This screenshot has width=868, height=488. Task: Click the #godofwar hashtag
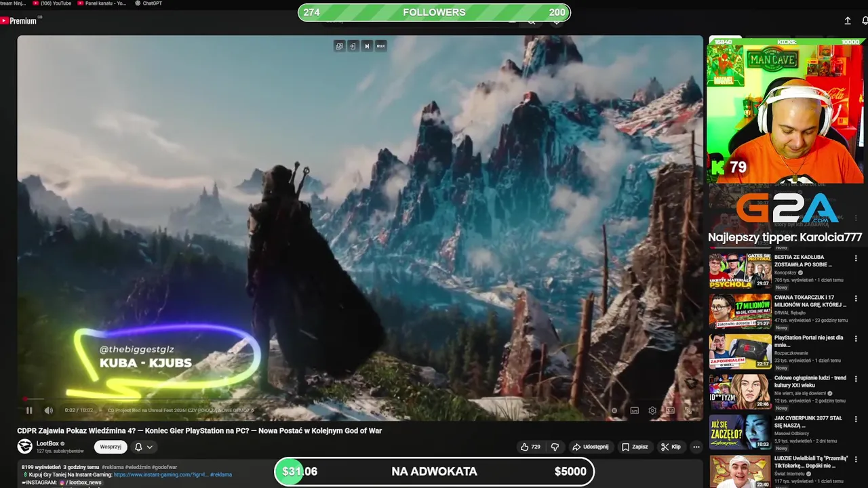[x=164, y=467]
